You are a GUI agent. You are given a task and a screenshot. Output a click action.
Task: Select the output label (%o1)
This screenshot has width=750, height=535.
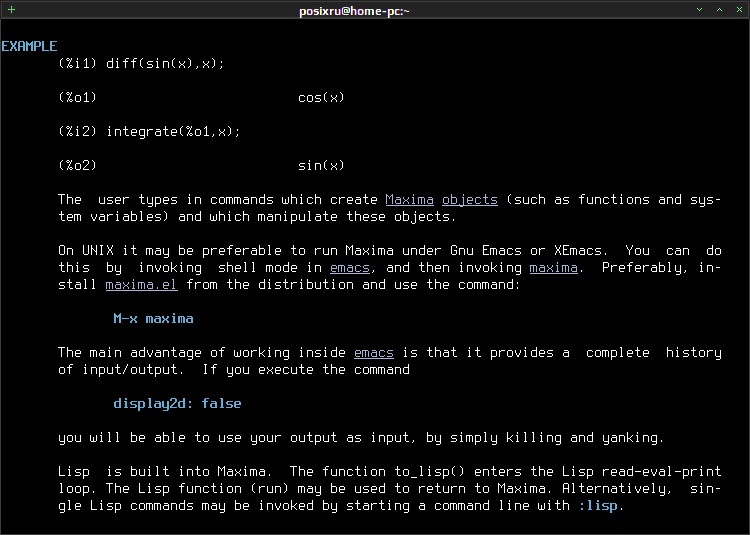point(77,98)
